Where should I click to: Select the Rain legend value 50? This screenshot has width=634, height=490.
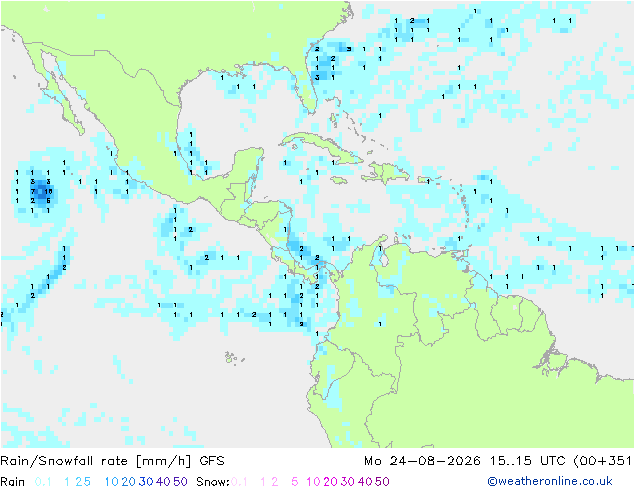(x=180, y=482)
